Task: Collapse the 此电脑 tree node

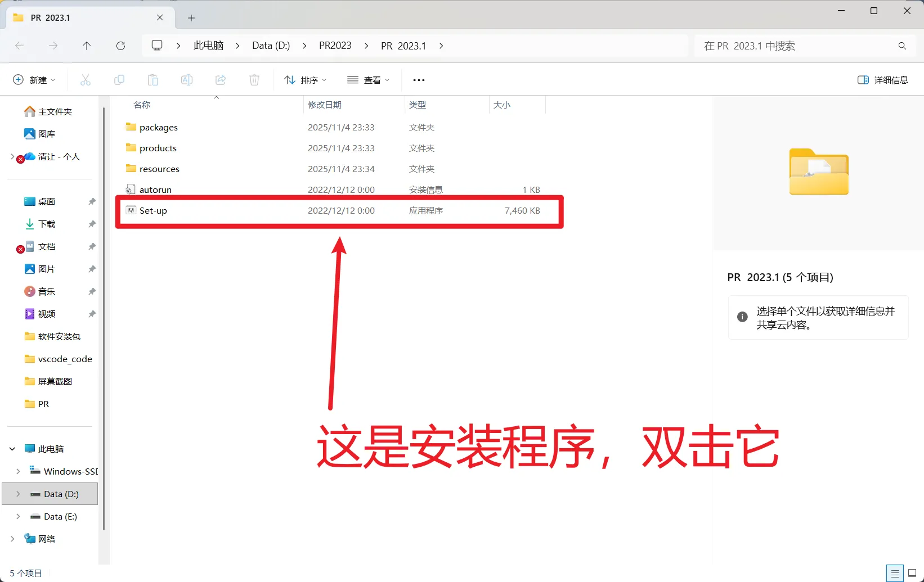Action: (x=12, y=449)
